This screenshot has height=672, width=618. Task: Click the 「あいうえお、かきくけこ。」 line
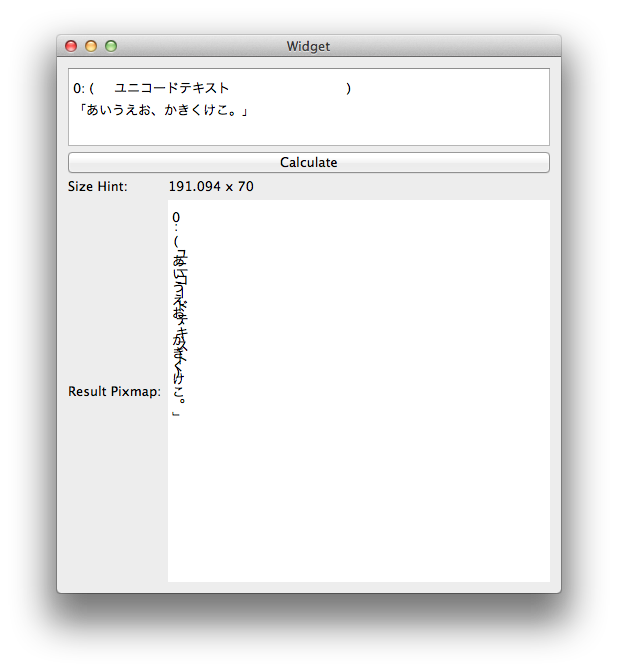pyautogui.click(x=161, y=109)
